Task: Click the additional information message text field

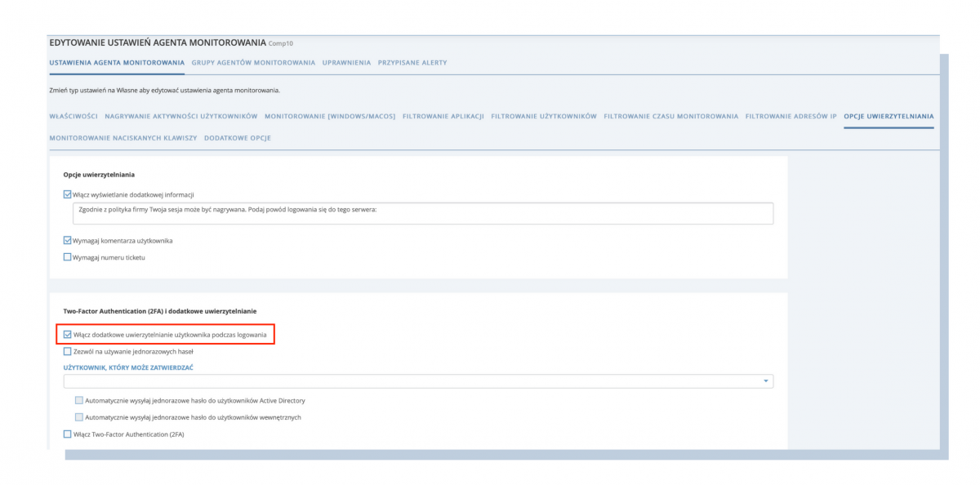Action: (x=421, y=213)
